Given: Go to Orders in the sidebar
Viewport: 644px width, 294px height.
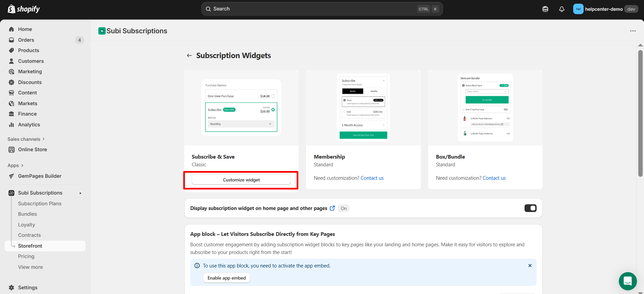Looking at the screenshot, I should click(x=26, y=40).
